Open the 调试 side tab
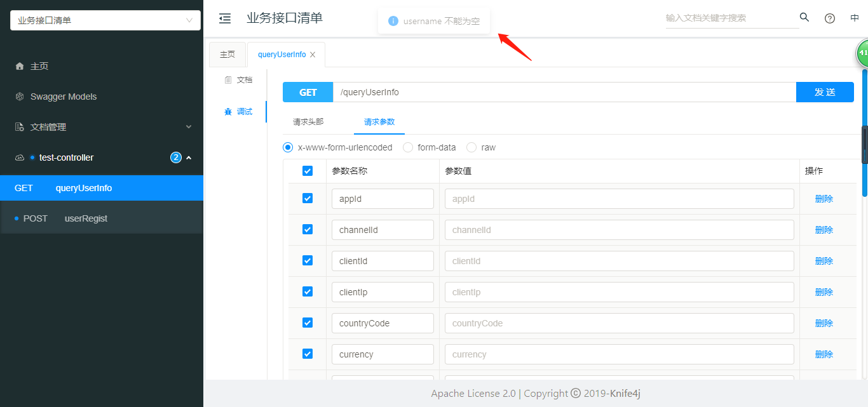 [238, 112]
